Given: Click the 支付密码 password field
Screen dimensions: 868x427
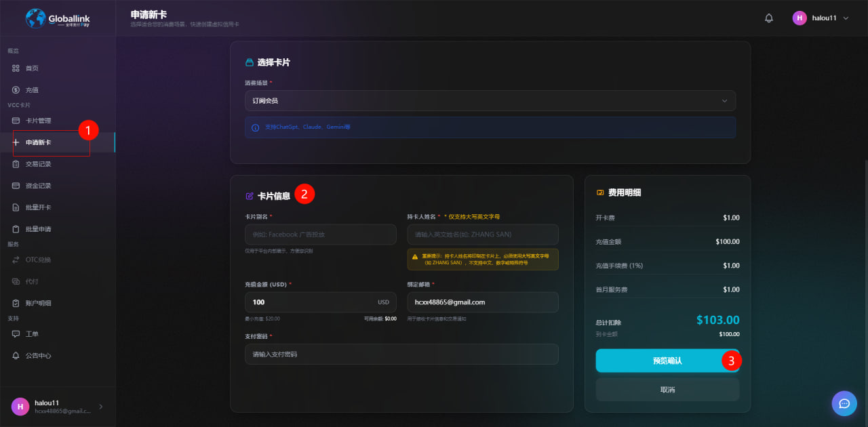Looking at the screenshot, I should coord(401,354).
